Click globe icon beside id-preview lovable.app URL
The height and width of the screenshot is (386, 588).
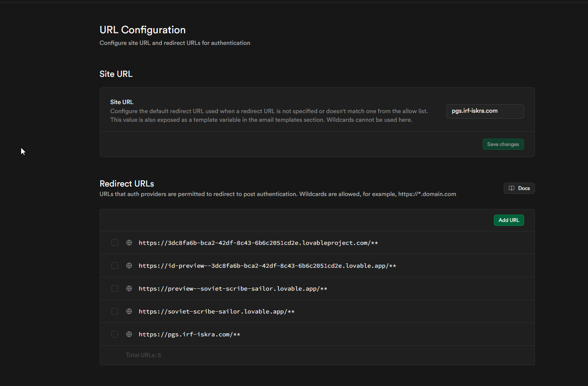point(129,266)
